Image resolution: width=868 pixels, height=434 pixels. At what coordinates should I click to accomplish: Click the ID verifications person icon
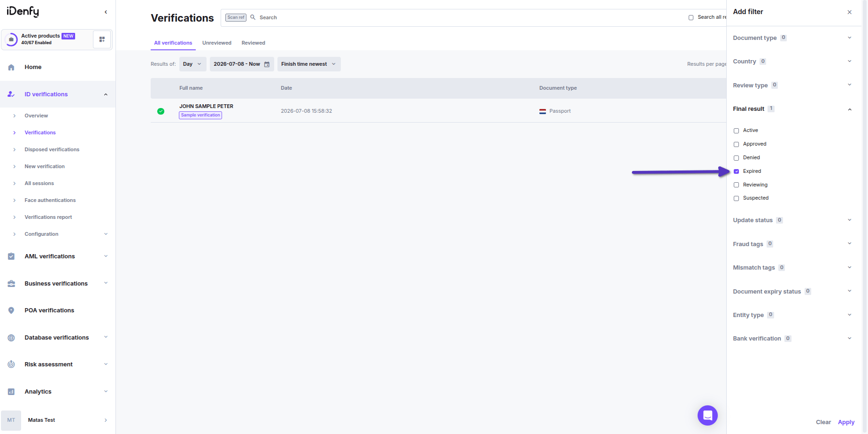point(11,94)
